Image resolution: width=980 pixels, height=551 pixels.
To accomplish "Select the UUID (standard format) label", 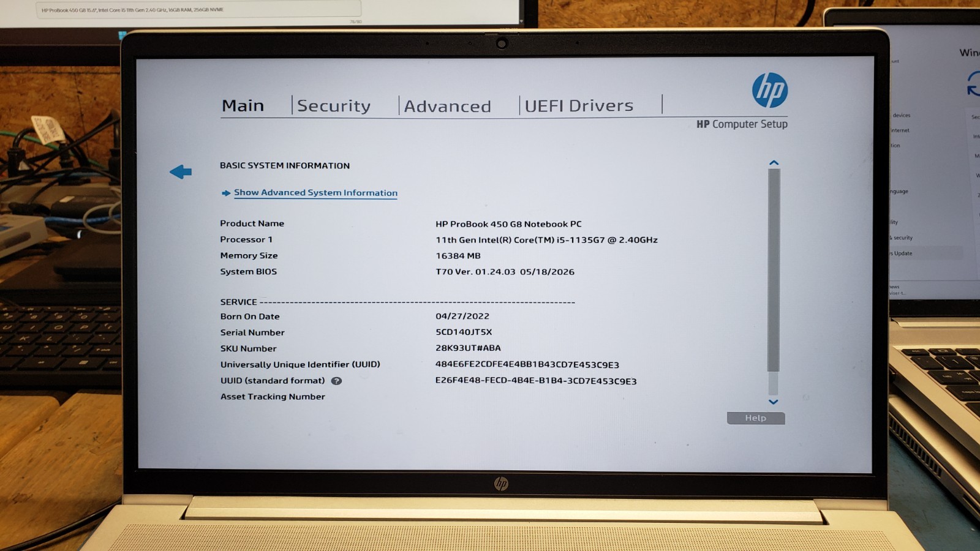I will [x=273, y=381].
